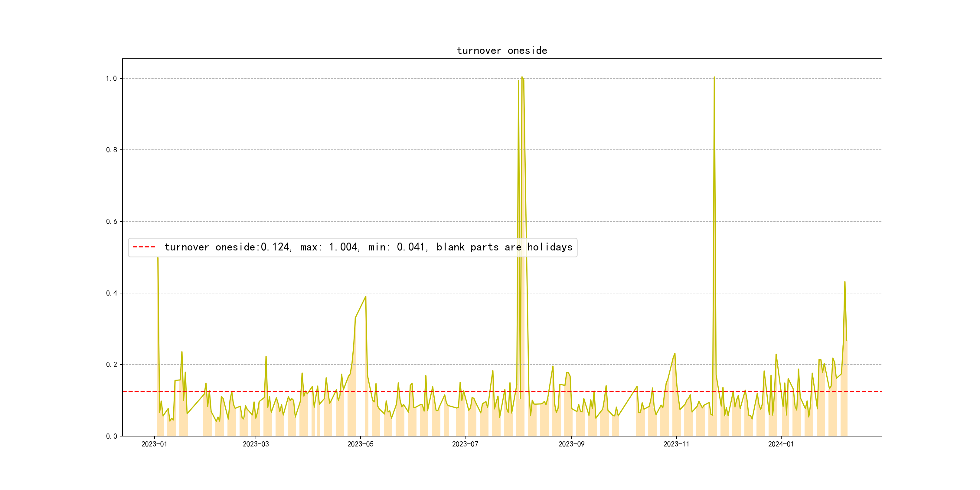Viewport: 980px width, 490px height.
Task: Click the 2024-01 x-axis label
Action: tap(781, 444)
